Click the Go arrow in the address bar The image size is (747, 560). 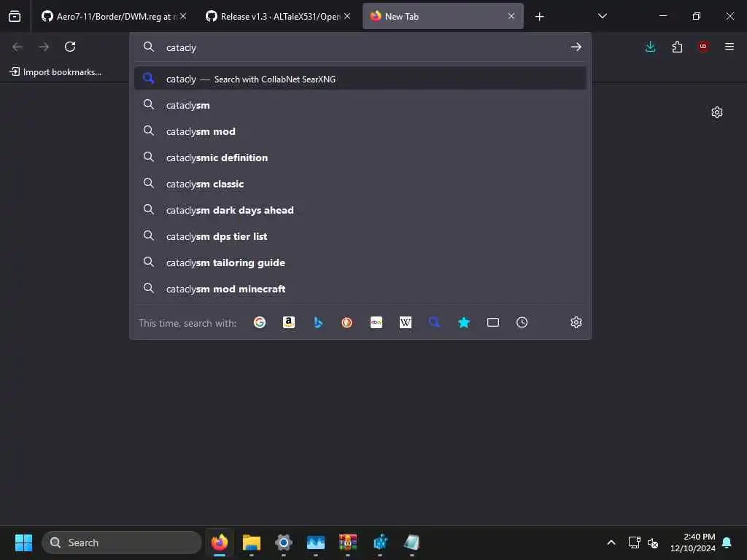576,47
